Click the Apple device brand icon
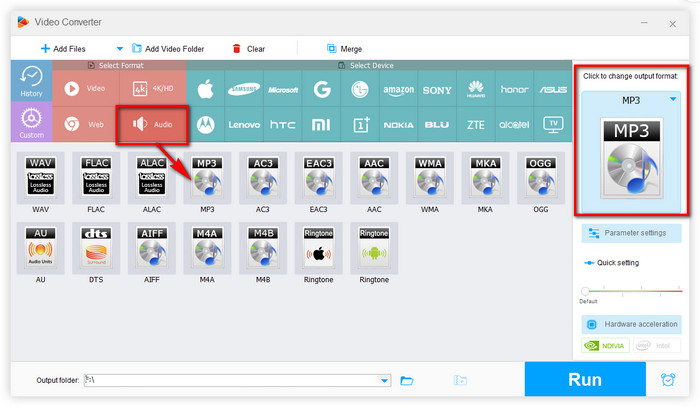This screenshot has width=700, height=407. tap(206, 89)
